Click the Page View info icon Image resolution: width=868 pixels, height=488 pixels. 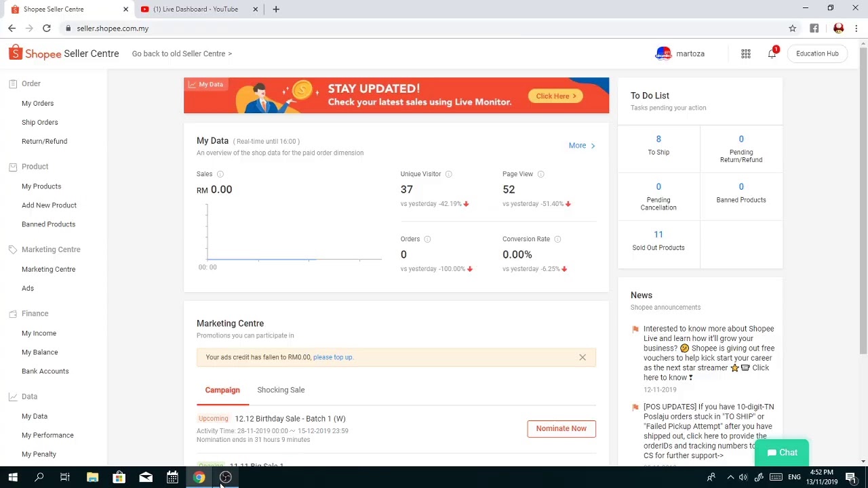tap(540, 174)
